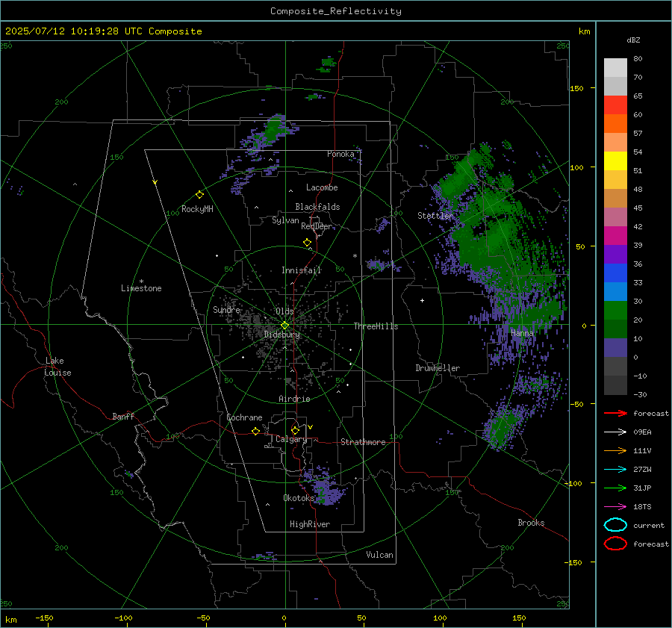Select the Lake Louise label
This screenshot has width=672, height=628.
click(x=57, y=367)
